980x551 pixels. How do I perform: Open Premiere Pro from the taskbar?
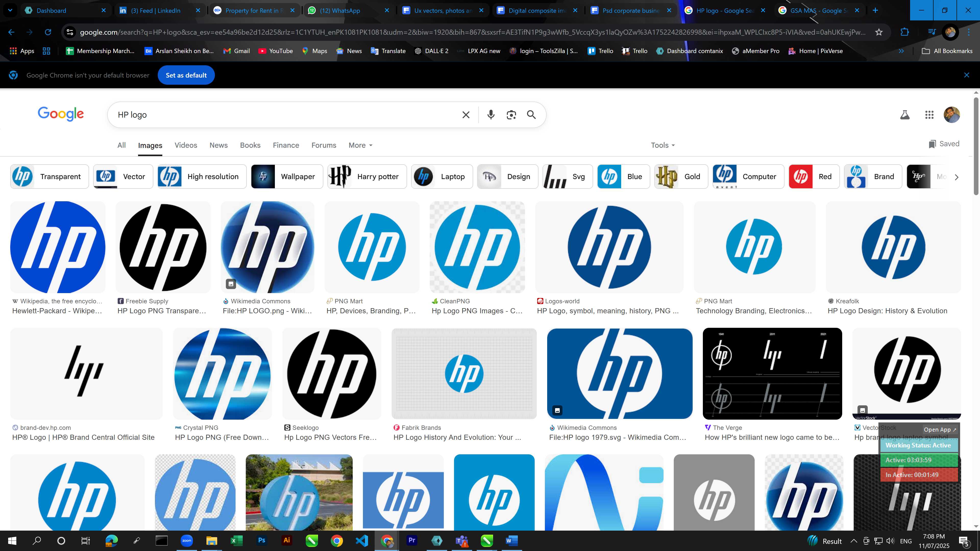click(x=412, y=540)
